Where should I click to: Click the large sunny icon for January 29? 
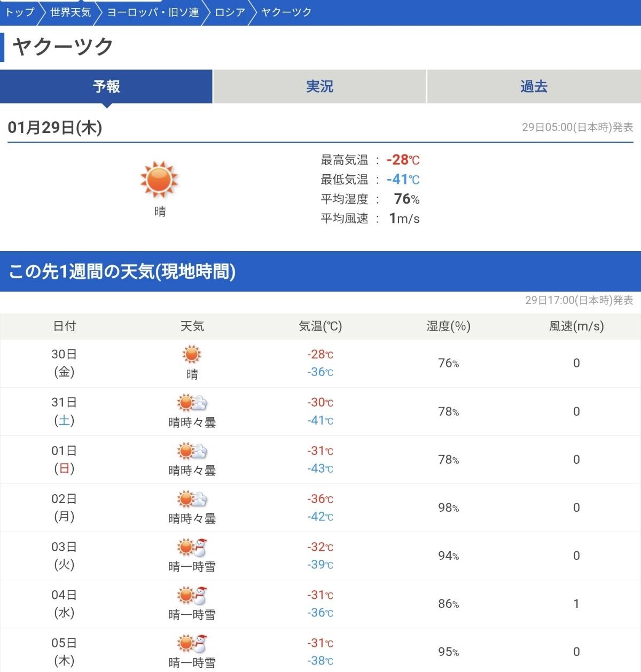(x=159, y=179)
